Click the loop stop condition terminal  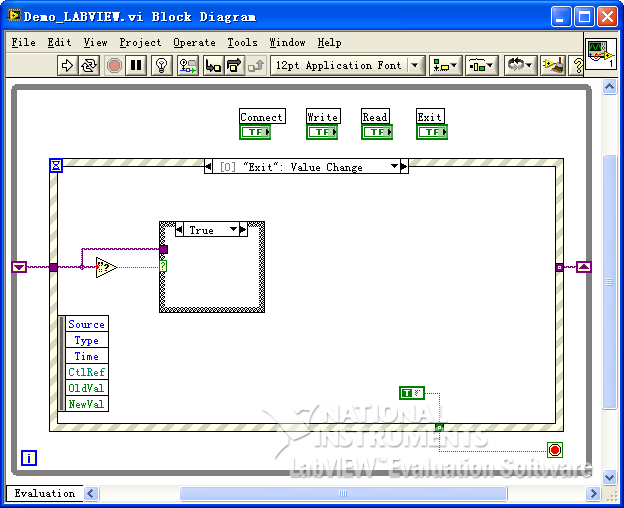[x=555, y=450]
